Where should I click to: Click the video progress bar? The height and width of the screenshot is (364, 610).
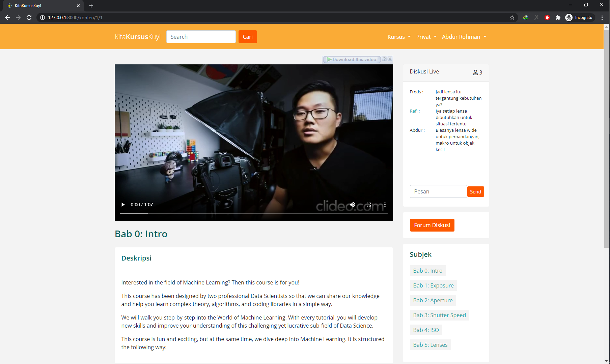coord(254,213)
